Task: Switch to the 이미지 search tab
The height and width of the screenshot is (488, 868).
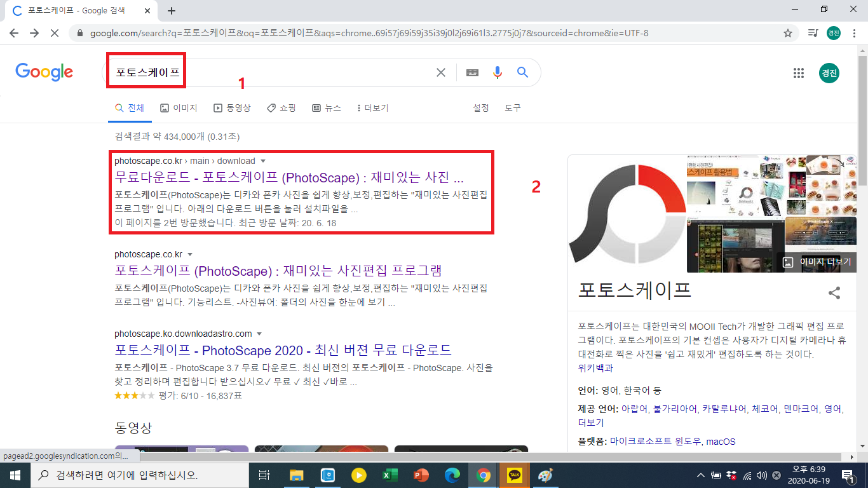Action: click(179, 108)
